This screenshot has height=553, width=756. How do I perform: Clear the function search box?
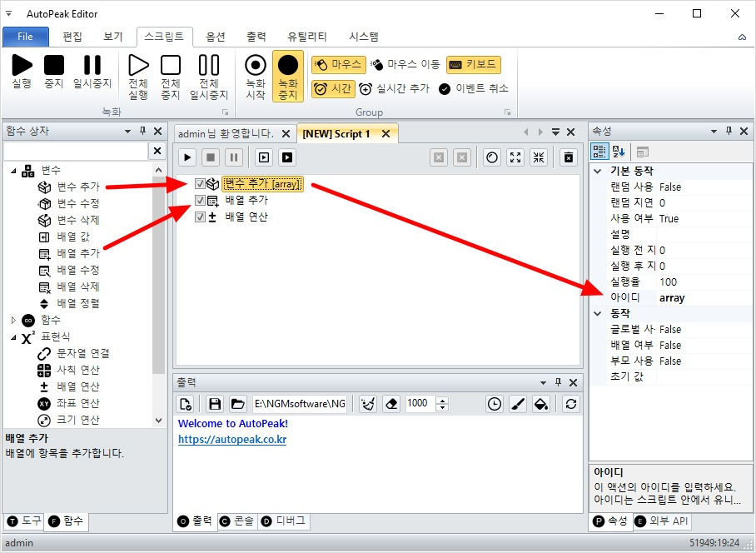click(157, 151)
